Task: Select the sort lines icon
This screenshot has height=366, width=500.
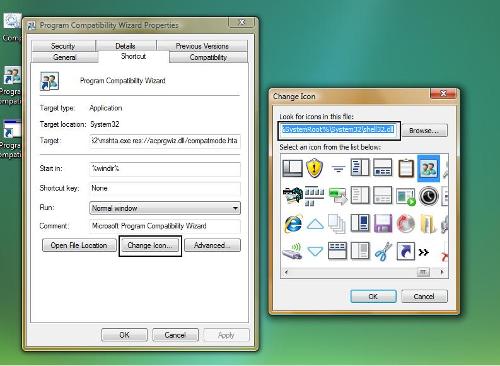Action: pyautogui.click(x=338, y=169)
